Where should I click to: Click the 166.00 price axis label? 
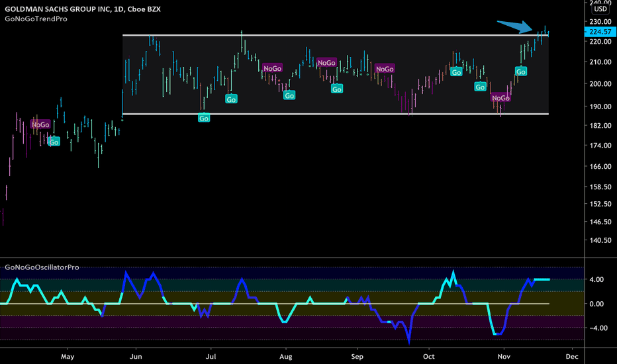pyautogui.click(x=600, y=166)
